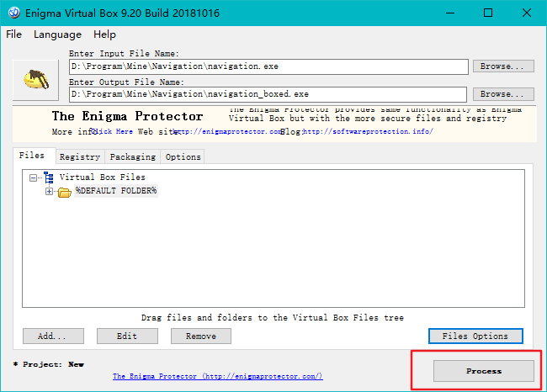
Task: Close the Enigma Virtual Box window
Action: coord(527,13)
